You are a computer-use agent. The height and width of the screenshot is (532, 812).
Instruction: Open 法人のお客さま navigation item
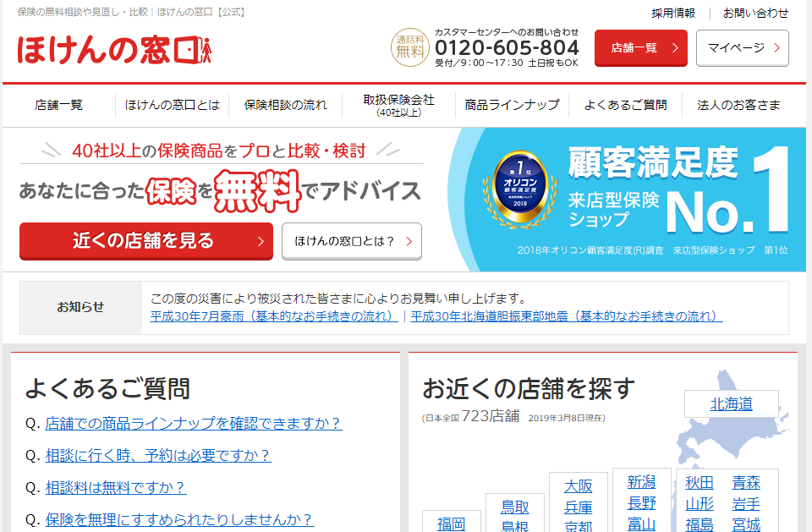click(738, 105)
